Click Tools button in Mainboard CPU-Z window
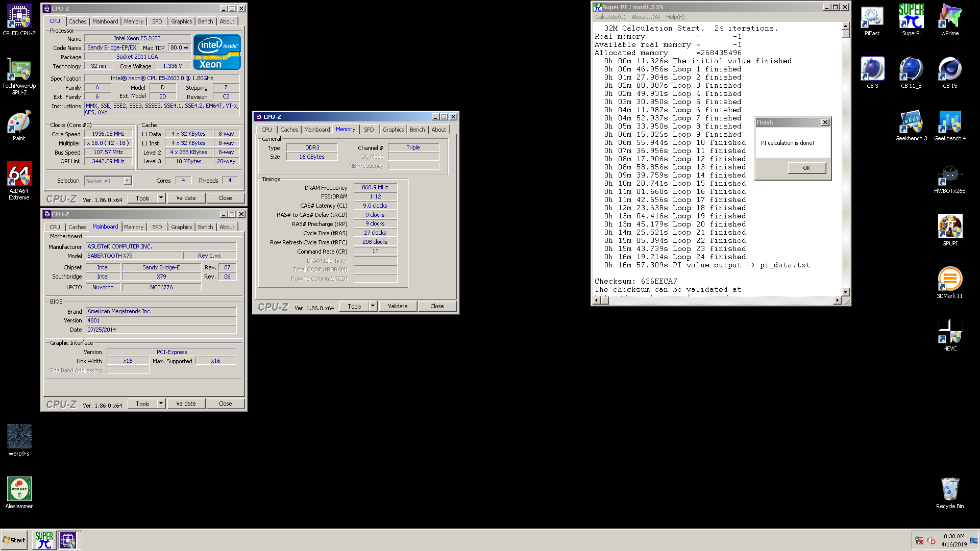This screenshot has height=551, width=980. coord(143,404)
